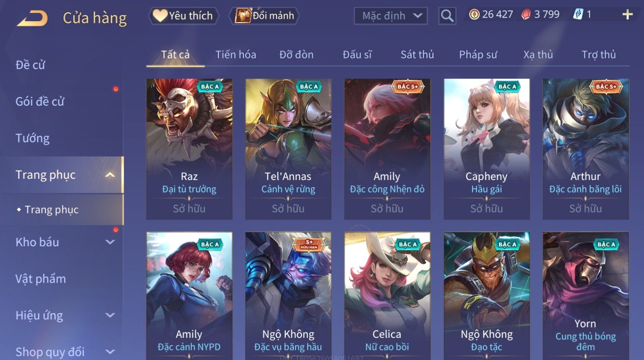Tap the golden back arrow icon

click(x=32, y=18)
